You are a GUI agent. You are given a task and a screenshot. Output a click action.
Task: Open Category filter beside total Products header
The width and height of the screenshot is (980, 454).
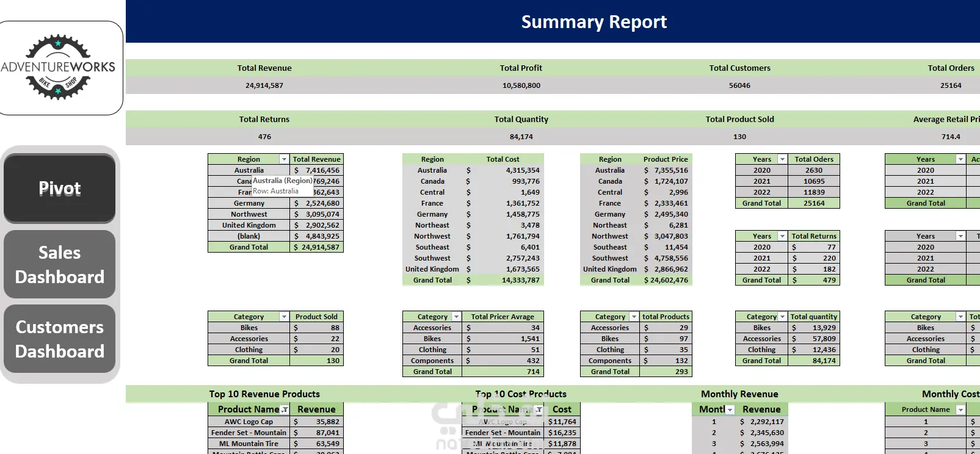(x=634, y=317)
